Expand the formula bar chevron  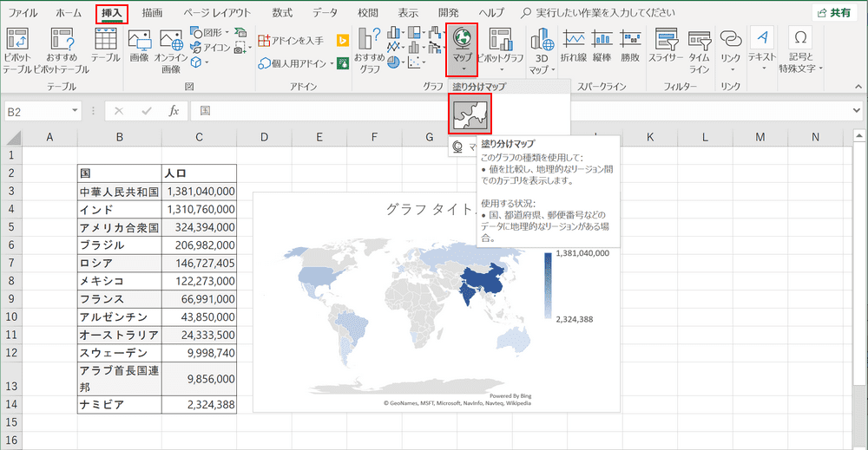pos(857,111)
